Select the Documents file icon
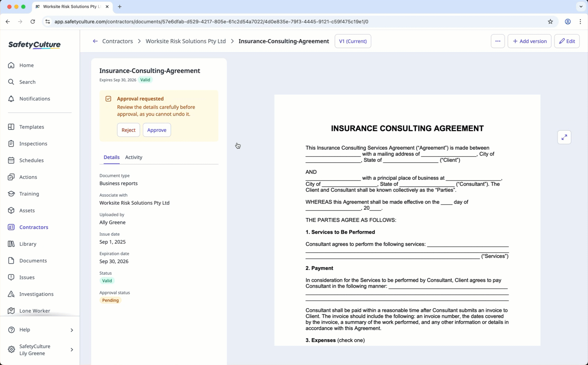The width and height of the screenshot is (588, 365). tap(11, 261)
